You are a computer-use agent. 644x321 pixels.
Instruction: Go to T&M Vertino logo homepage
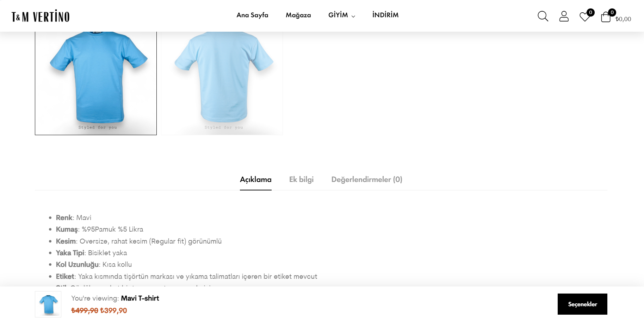point(41,16)
